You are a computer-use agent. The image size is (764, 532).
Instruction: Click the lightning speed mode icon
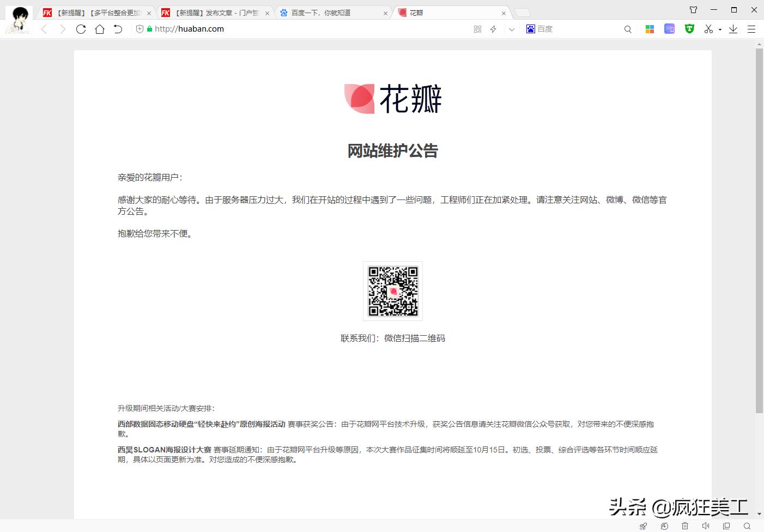[x=493, y=29]
